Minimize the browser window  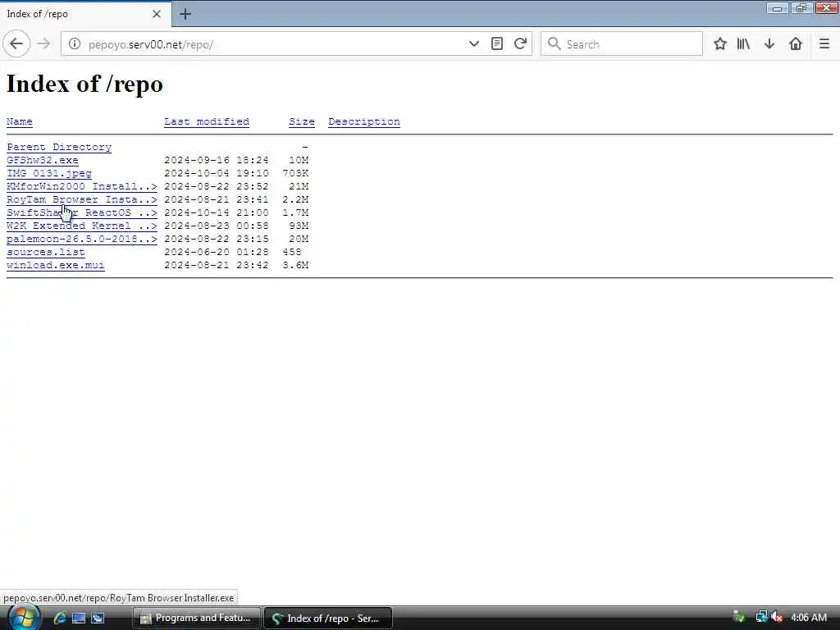tap(778, 8)
